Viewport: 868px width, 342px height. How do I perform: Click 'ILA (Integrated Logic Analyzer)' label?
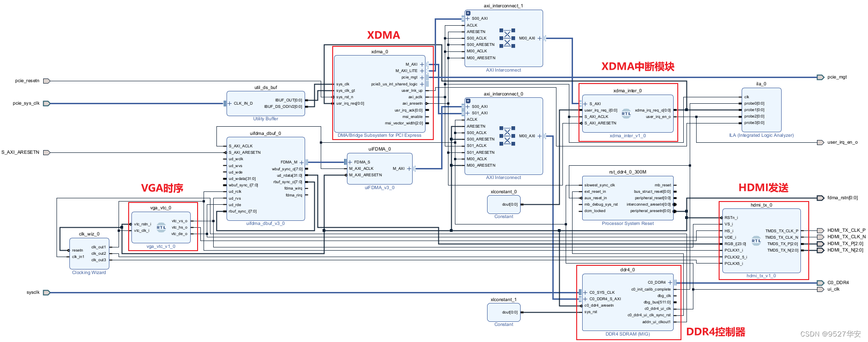[761, 135]
